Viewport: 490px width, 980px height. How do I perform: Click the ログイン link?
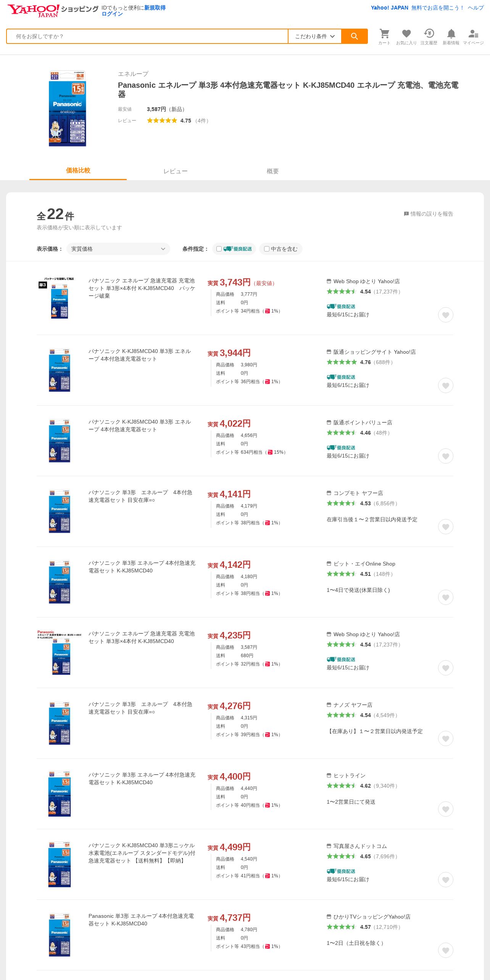point(112,14)
